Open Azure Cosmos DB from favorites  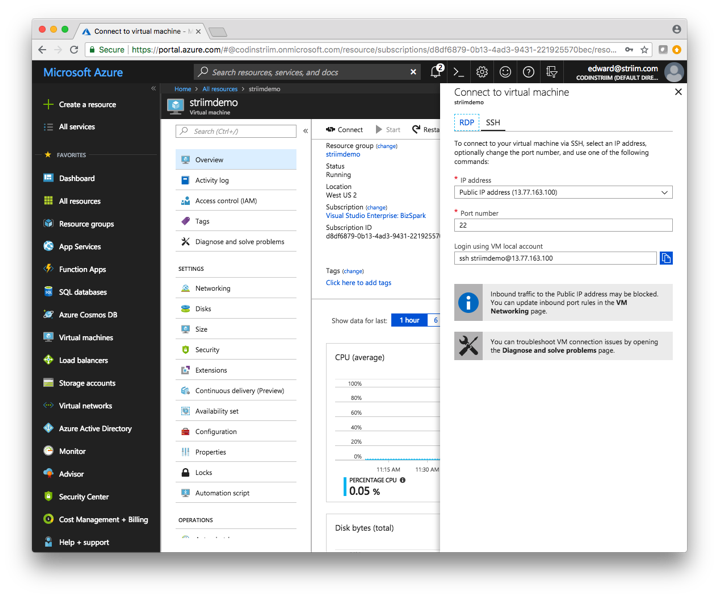[87, 315]
